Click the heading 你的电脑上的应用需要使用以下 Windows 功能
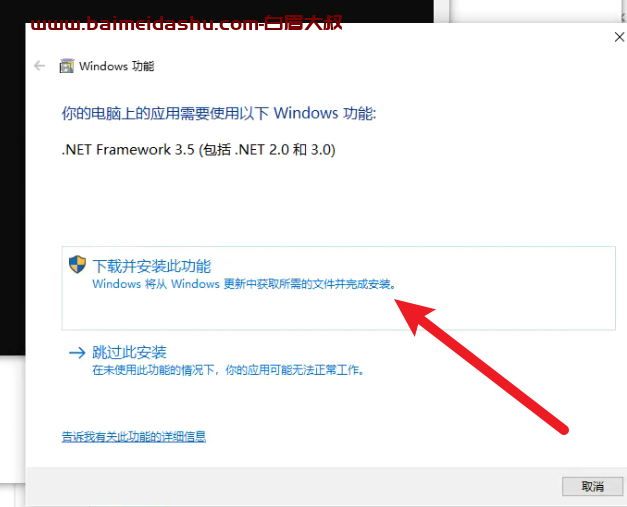The image size is (627, 507). [219, 113]
